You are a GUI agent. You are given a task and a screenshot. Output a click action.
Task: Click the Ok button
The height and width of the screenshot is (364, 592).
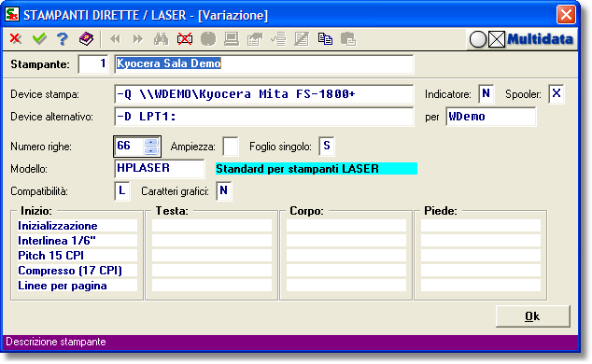532,316
